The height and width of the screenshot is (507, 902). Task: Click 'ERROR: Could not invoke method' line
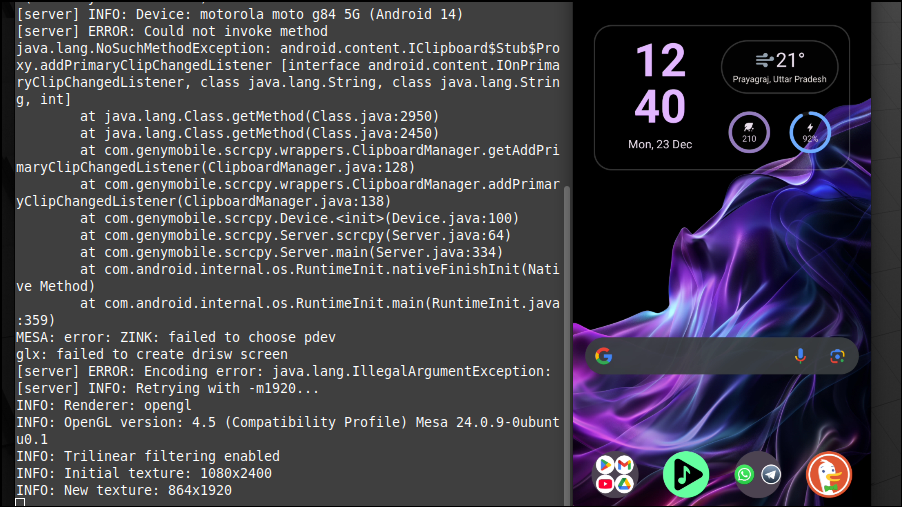pos(172,31)
